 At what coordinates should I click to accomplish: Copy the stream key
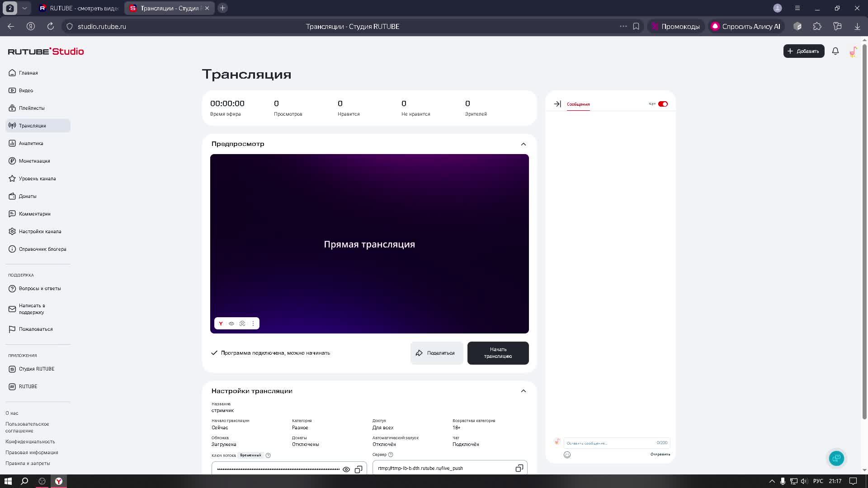359,469
